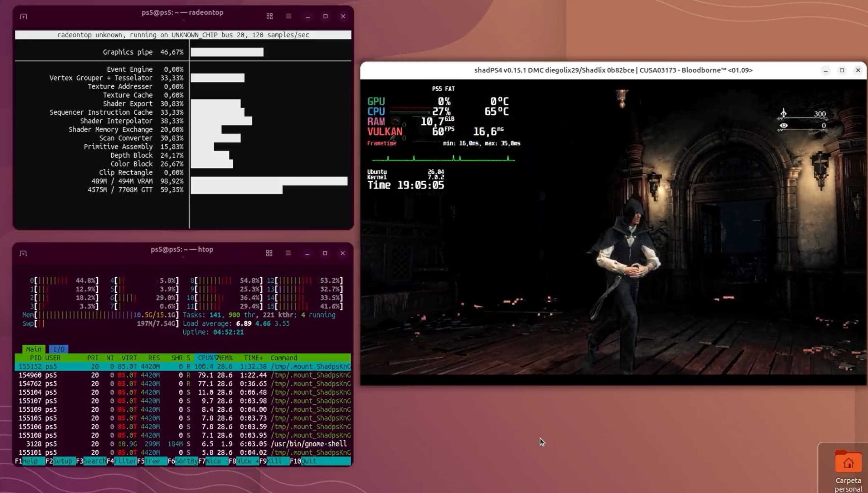Click the Mem meter bar in htop

coord(100,315)
